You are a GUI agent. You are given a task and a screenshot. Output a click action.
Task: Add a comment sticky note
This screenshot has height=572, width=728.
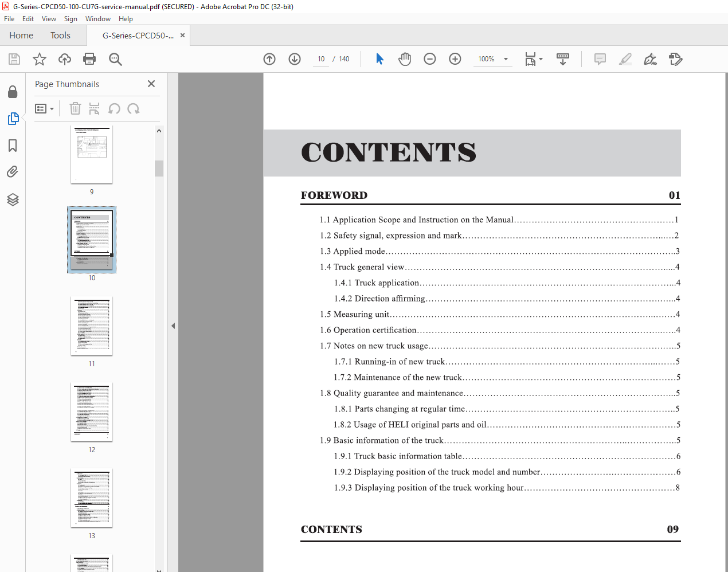pyautogui.click(x=600, y=59)
